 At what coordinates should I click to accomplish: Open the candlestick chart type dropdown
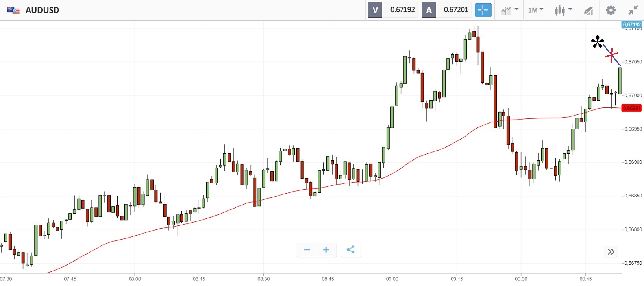pyautogui.click(x=563, y=10)
